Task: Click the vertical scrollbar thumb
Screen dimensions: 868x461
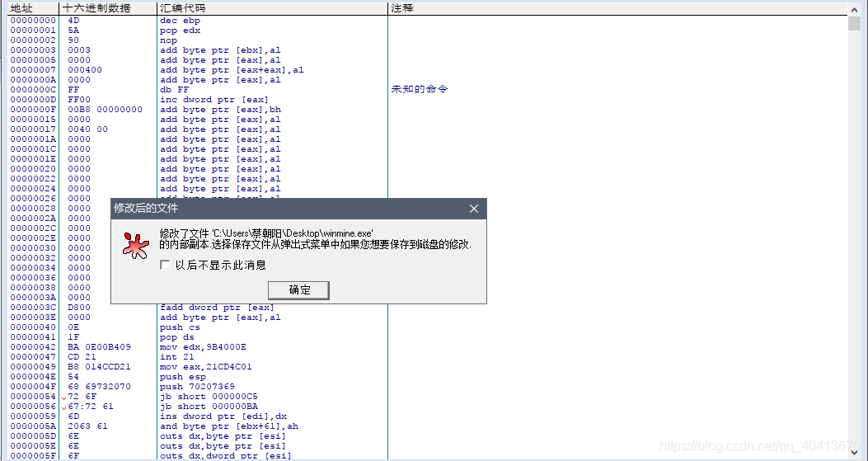Action: tap(855, 24)
